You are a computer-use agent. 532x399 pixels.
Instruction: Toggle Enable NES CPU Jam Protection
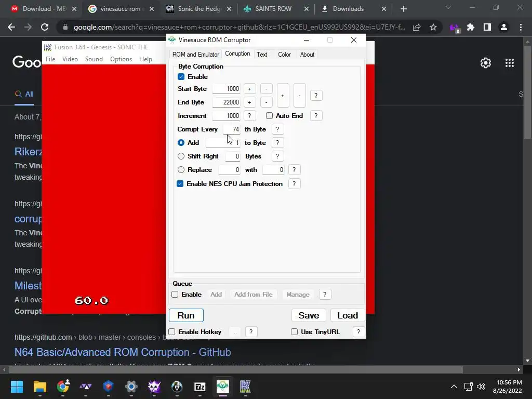[x=180, y=184]
